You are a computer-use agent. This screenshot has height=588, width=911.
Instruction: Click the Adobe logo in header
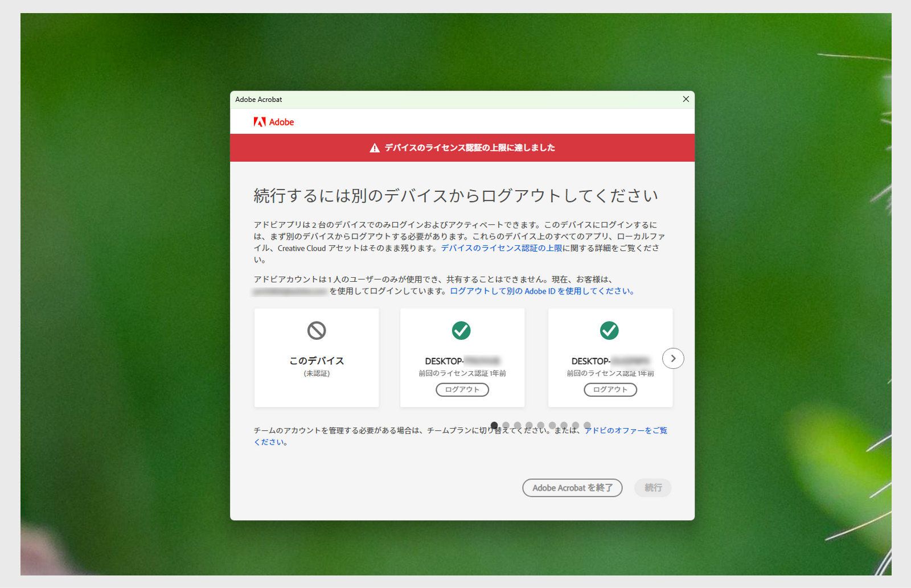(x=274, y=122)
